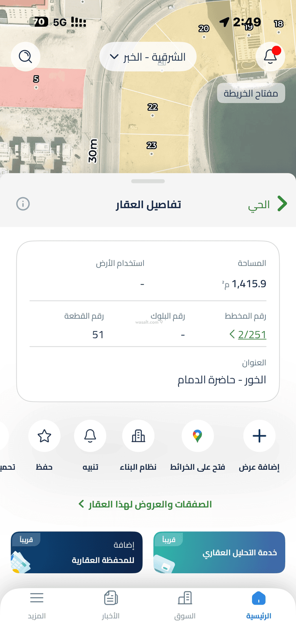
Task: Tap the bell icon labeled تنبيه
Action: click(x=90, y=436)
